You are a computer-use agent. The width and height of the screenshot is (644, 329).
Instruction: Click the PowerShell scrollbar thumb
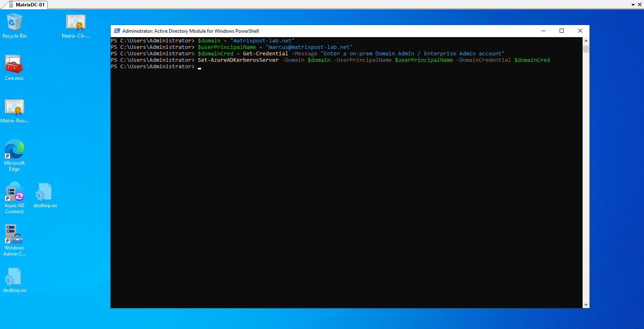(586, 49)
